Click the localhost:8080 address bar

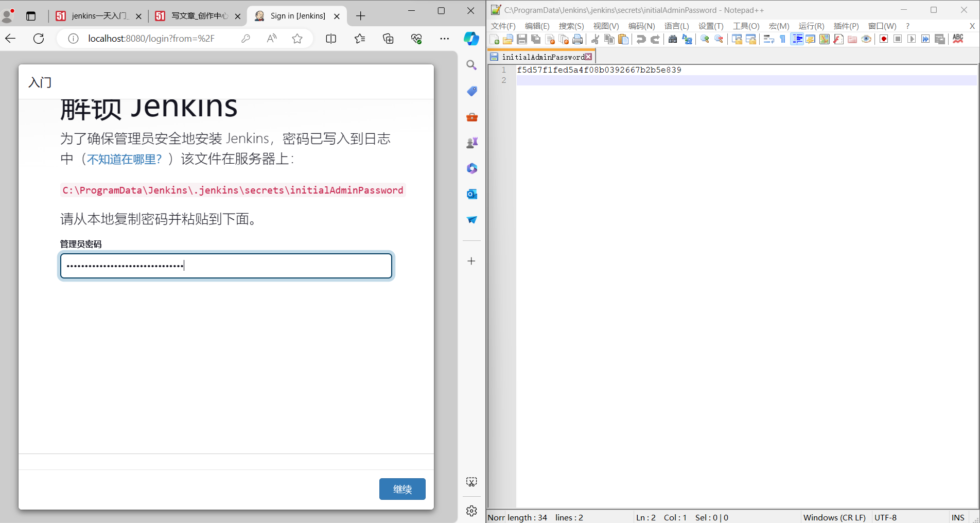(x=151, y=39)
